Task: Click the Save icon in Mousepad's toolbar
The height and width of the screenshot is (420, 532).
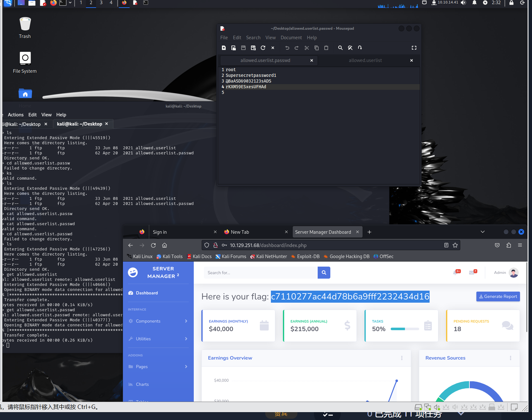Action: [243, 48]
